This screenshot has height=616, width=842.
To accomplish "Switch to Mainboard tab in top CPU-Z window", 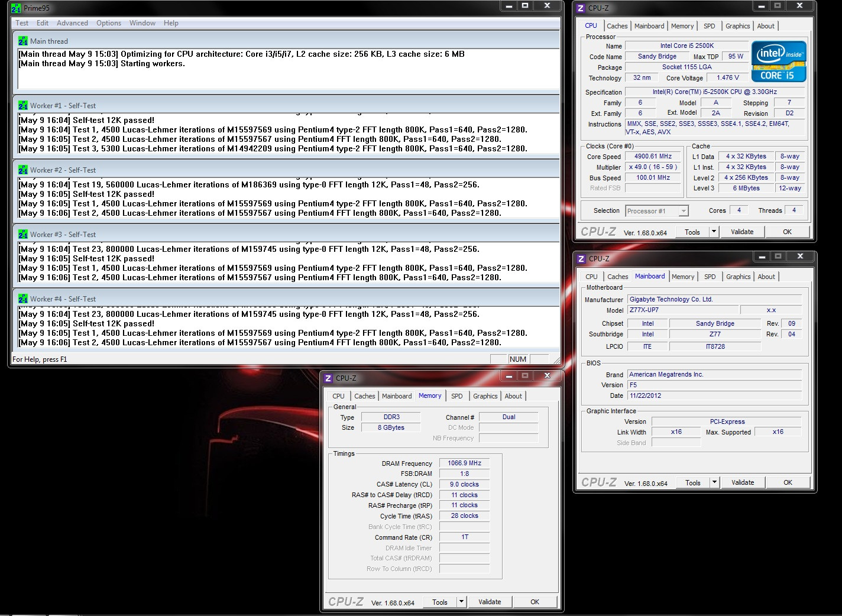I will pyautogui.click(x=649, y=26).
